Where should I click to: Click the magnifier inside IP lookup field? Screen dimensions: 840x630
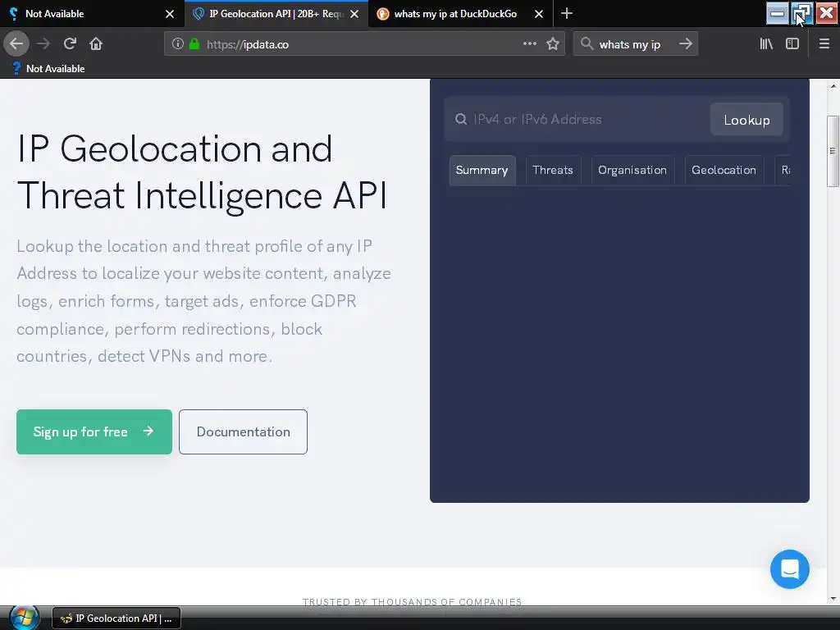461,119
